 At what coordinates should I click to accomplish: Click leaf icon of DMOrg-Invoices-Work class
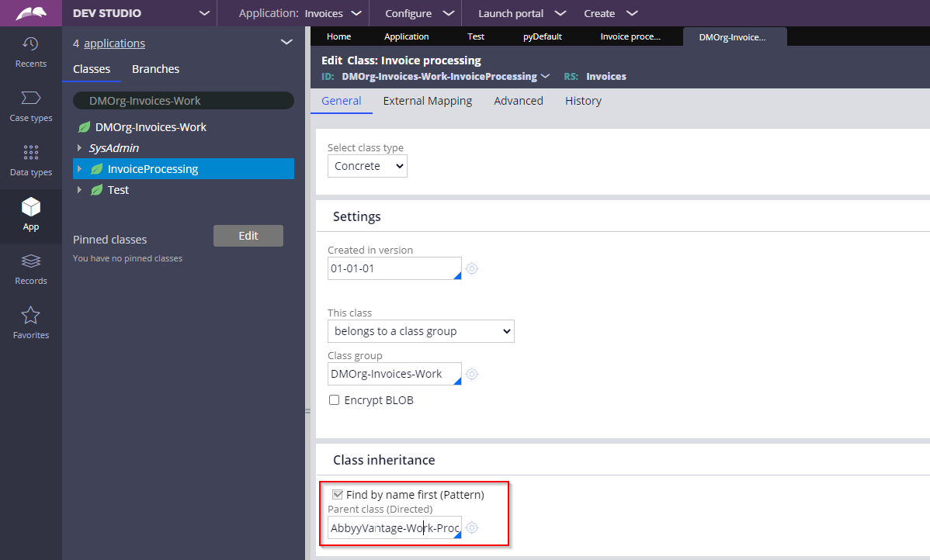point(85,127)
